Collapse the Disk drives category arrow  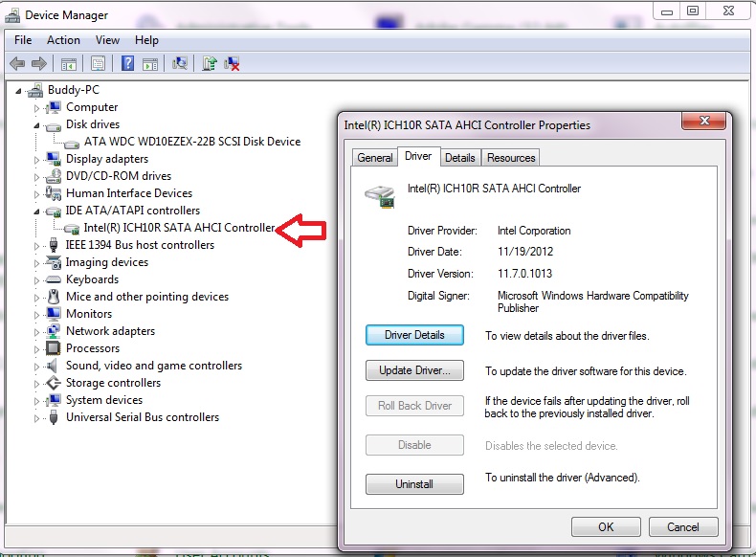point(36,125)
